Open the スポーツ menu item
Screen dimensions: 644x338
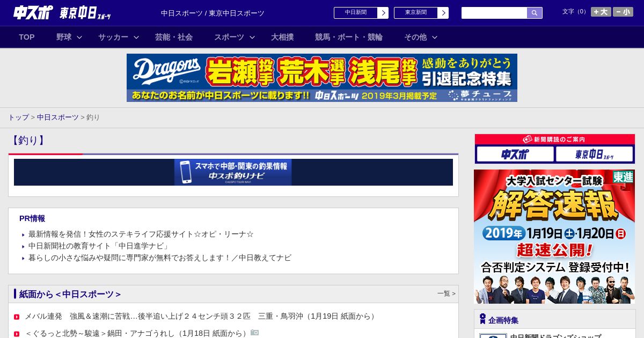coord(229,37)
